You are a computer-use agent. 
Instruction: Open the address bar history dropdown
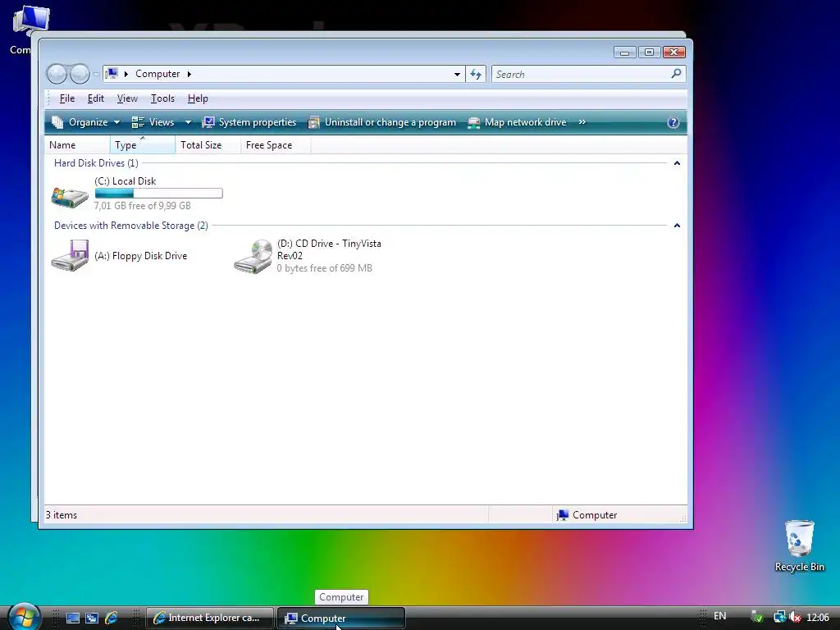[x=457, y=74]
